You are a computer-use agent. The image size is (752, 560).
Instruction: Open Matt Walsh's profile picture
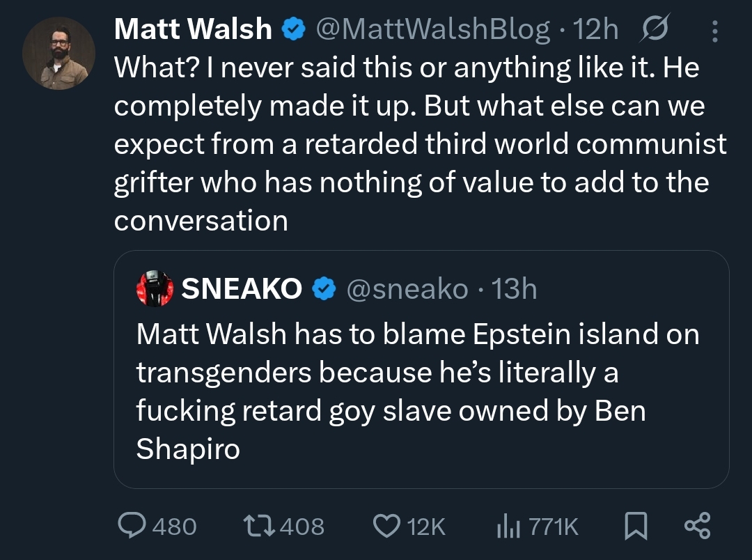[x=58, y=54]
